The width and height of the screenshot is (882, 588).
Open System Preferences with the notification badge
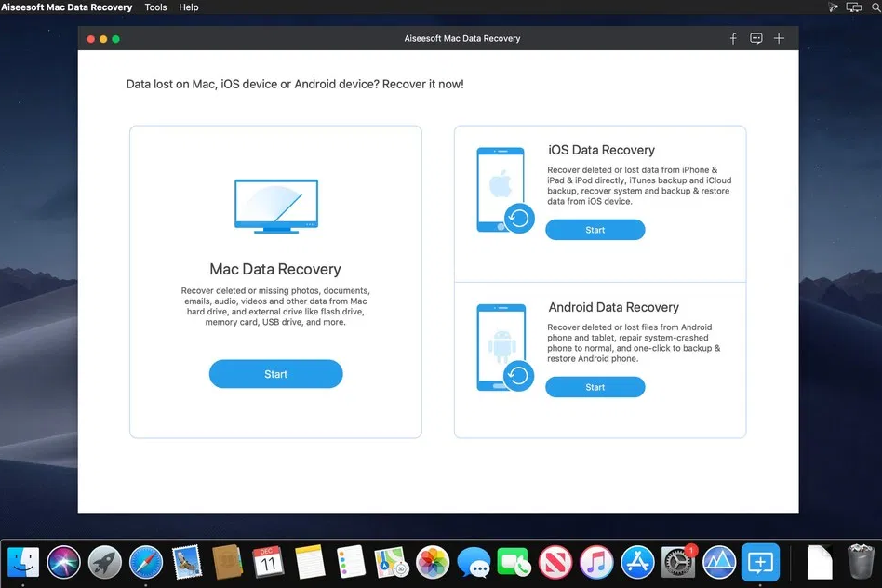click(x=677, y=562)
